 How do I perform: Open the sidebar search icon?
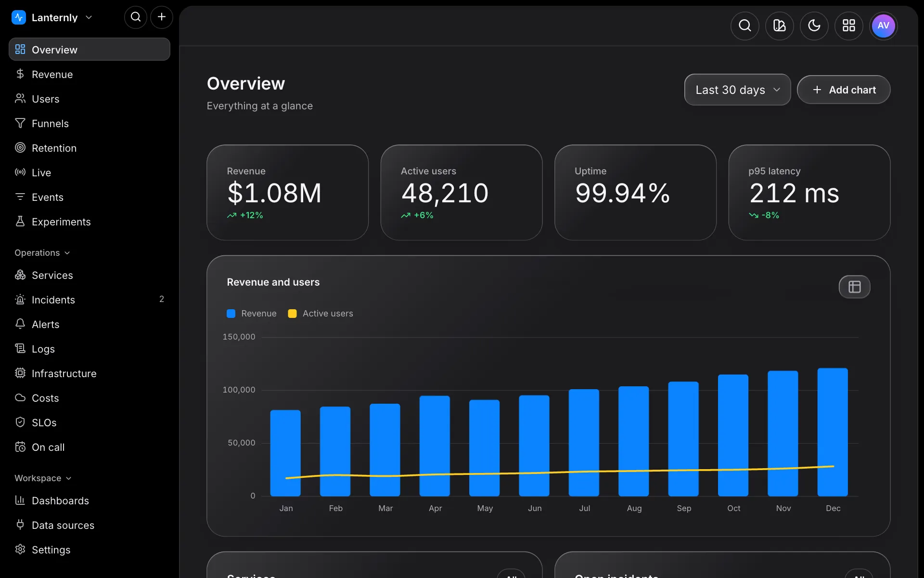136,17
